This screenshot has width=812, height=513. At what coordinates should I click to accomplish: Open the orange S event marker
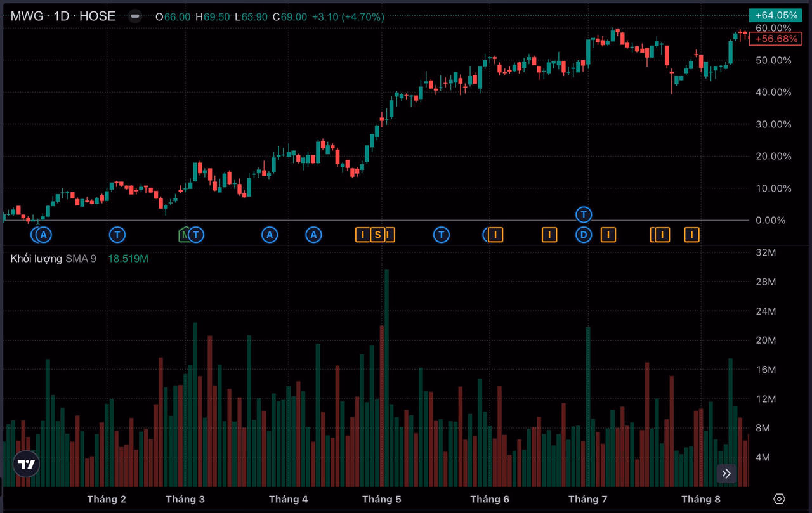[x=377, y=235]
